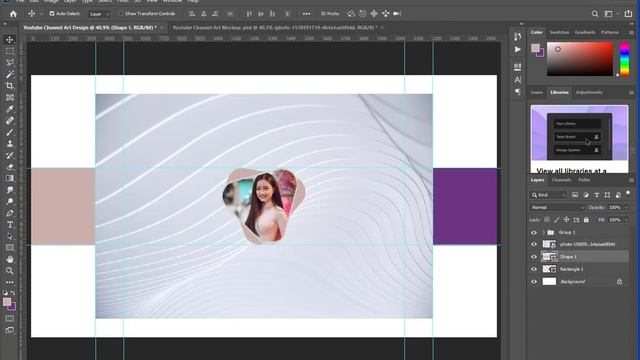640x360 pixels.
Task: Open the Kind filter dropdown
Action: [x=549, y=195]
